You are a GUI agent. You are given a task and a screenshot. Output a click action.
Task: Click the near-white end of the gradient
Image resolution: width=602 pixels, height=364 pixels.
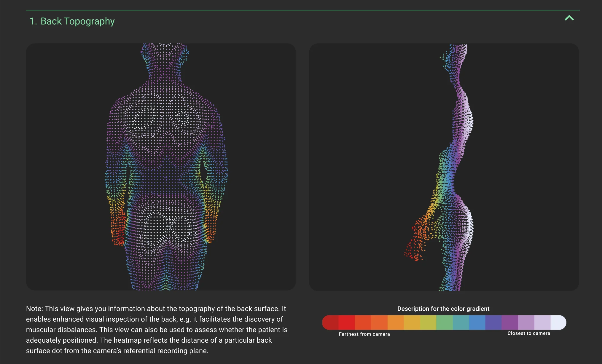pos(558,323)
